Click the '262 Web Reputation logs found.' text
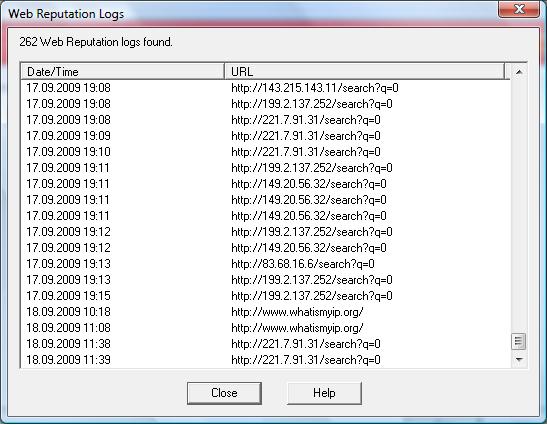547x425 pixels. pyautogui.click(x=96, y=42)
